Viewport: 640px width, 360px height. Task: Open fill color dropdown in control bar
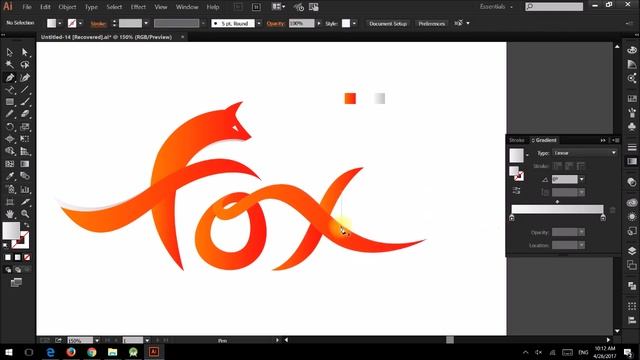[60, 23]
